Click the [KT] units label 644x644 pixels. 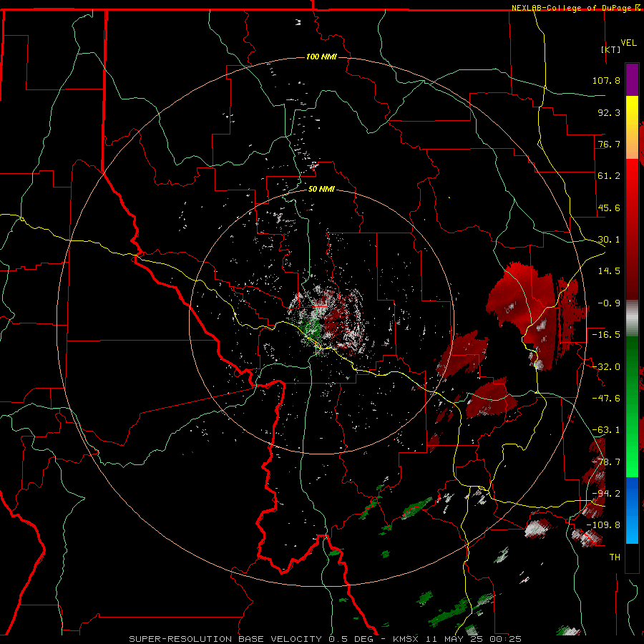point(611,49)
